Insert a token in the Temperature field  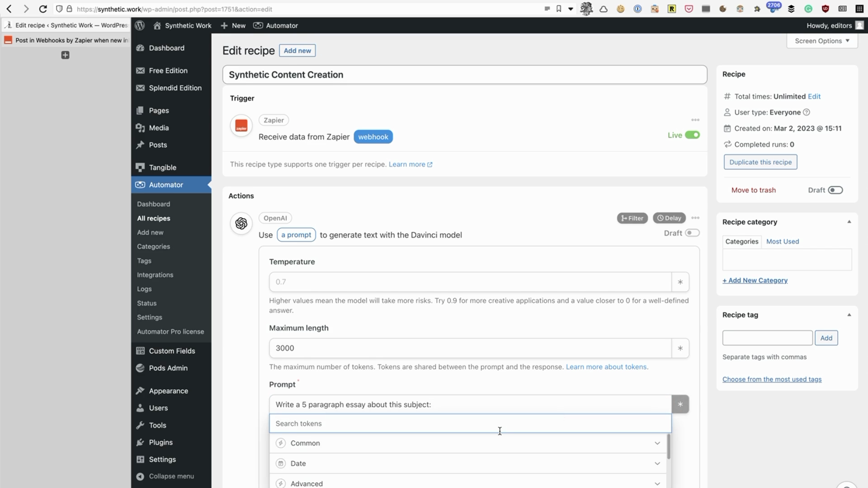680,282
